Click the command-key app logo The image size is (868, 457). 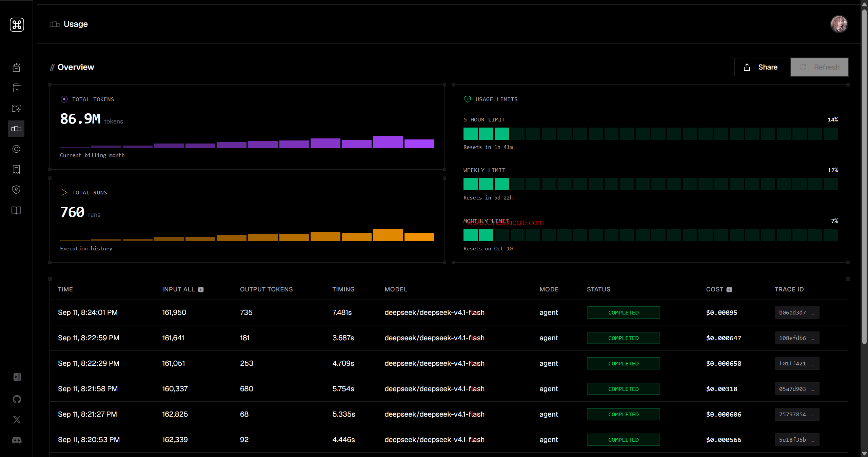pos(17,25)
